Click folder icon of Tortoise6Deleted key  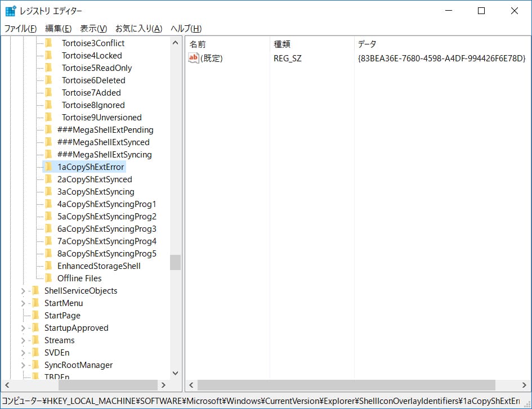click(49, 80)
